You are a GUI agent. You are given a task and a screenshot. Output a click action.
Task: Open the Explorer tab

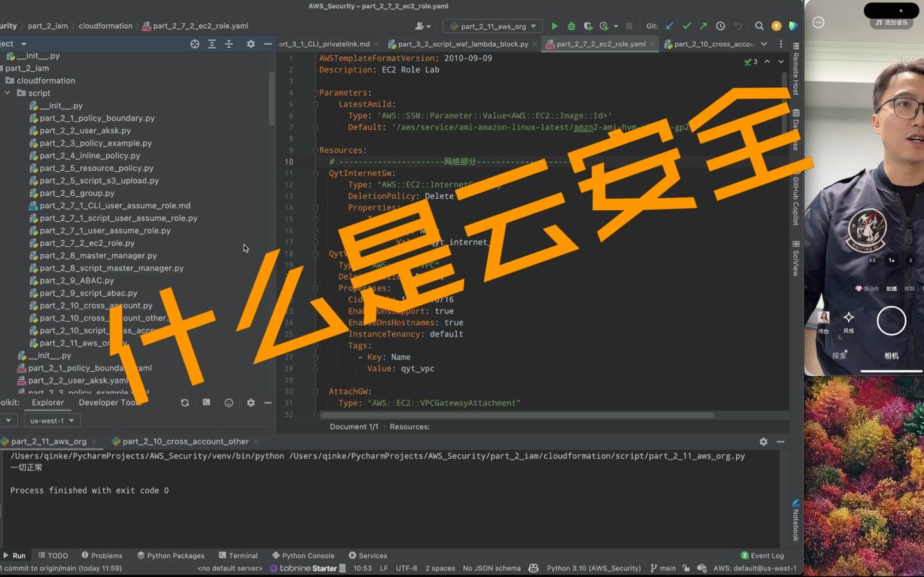coord(48,403)
